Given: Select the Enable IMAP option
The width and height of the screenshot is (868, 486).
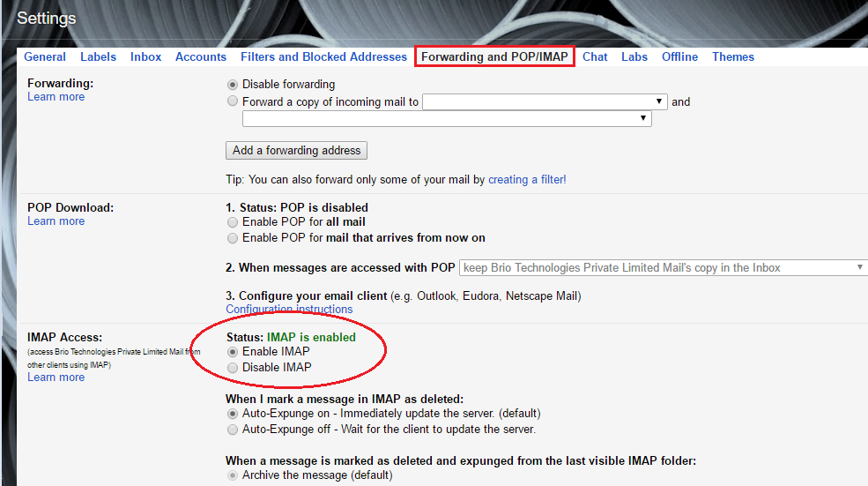Looking at the screenshot, I should click(233, 352).
